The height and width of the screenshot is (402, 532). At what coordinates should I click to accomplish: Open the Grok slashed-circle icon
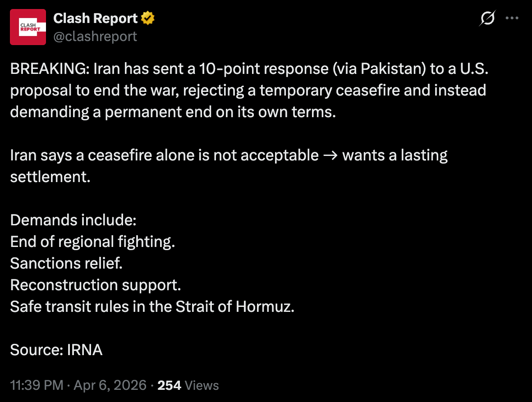(487, 18)
